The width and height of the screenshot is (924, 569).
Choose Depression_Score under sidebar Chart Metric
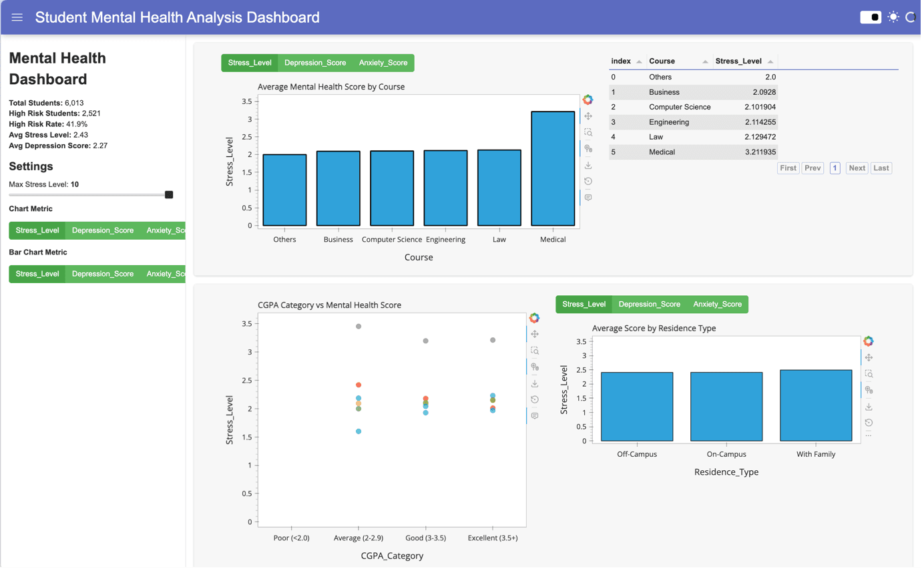103,231
